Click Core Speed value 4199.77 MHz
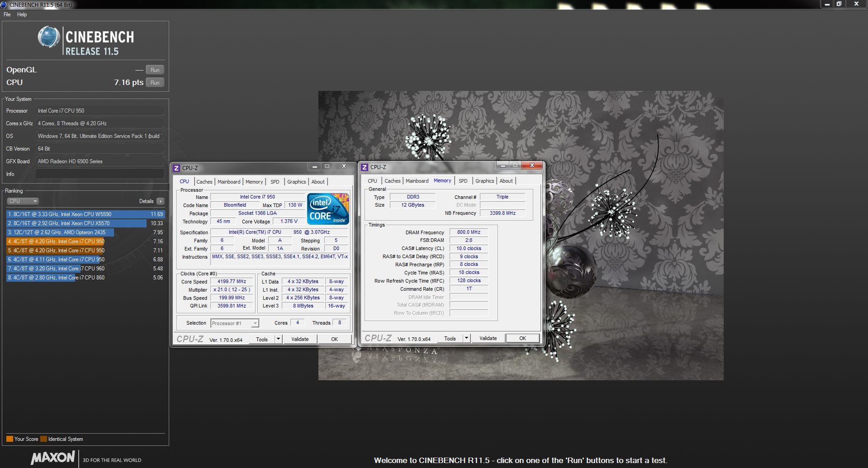Screen dimensions: 868x468 (232, 282)
